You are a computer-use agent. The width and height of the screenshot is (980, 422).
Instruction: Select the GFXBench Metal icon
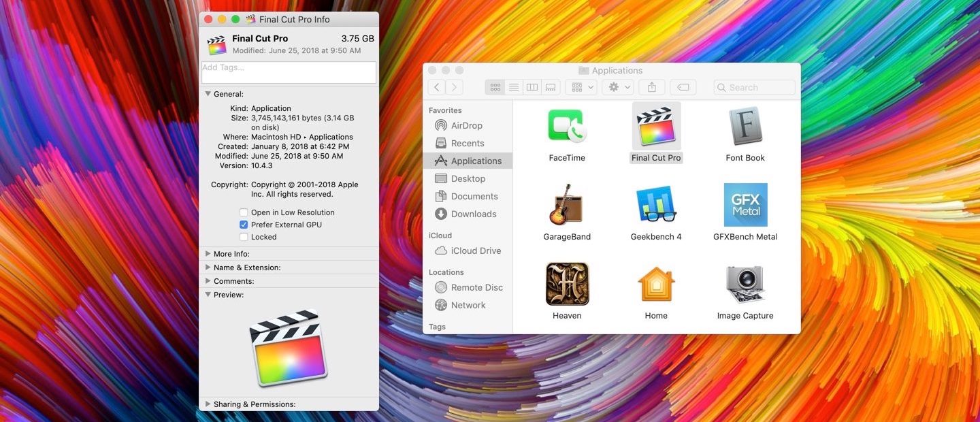(x=745, y=205)
